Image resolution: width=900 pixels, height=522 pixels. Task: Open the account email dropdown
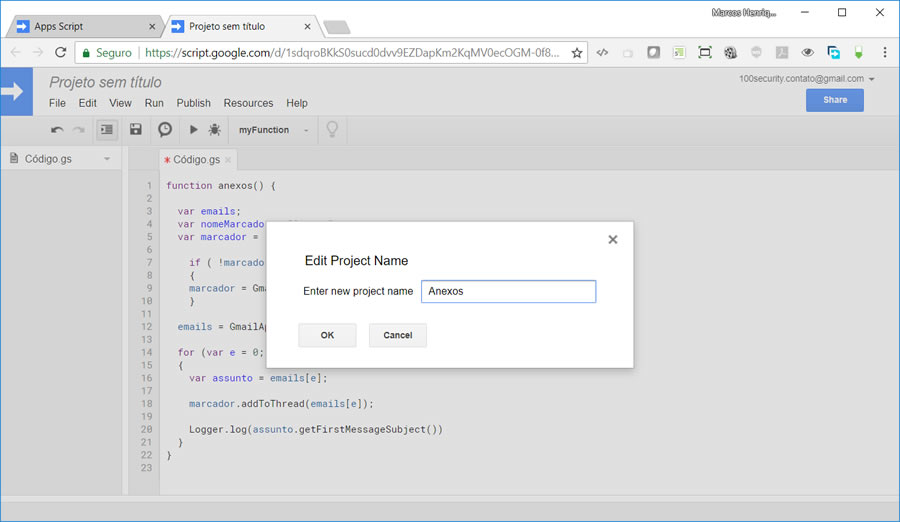806,79
